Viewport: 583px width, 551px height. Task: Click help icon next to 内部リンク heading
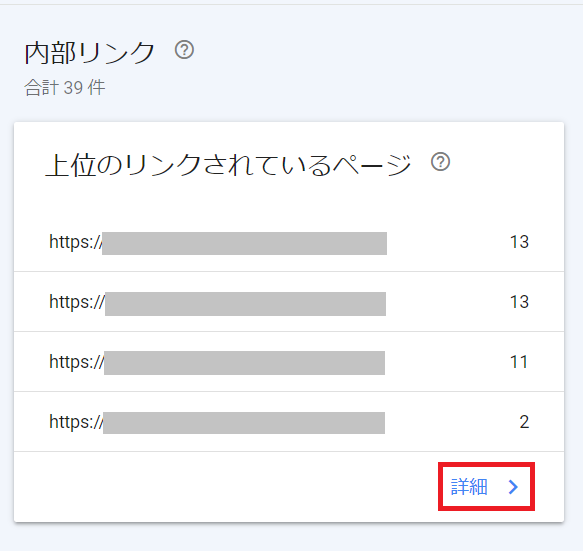coord(184,50)
